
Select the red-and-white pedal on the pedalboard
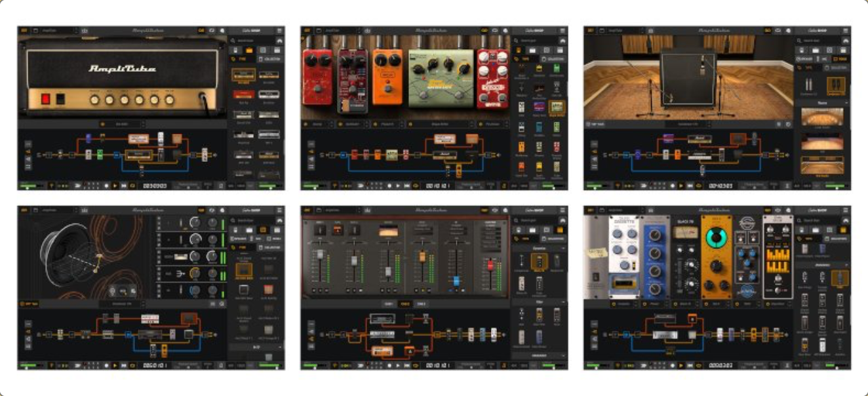click(x=494, y=78)
